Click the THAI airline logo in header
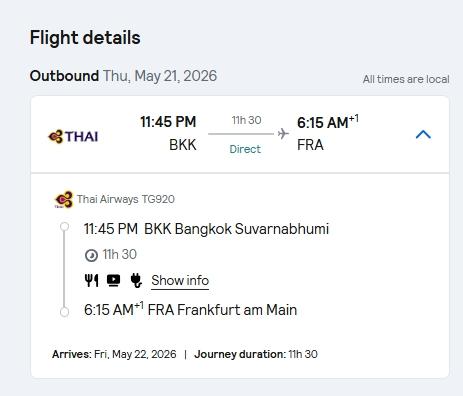This screenshot has width=463, height=396. point(73,137)
